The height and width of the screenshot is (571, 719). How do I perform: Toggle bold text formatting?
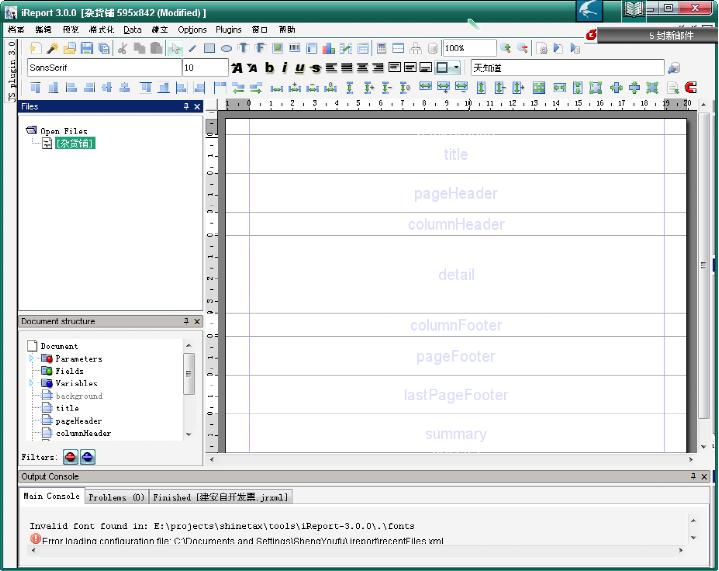(x=268, y=68)
